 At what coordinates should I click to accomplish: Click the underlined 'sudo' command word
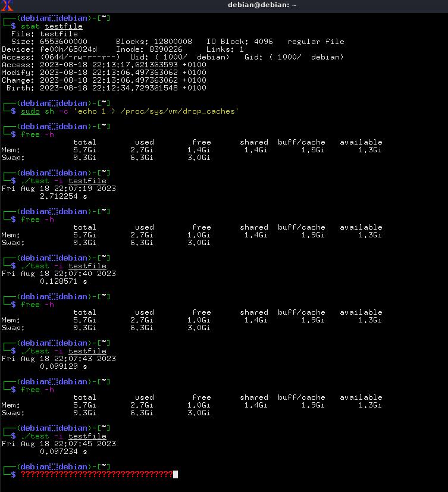coord(30,111)
